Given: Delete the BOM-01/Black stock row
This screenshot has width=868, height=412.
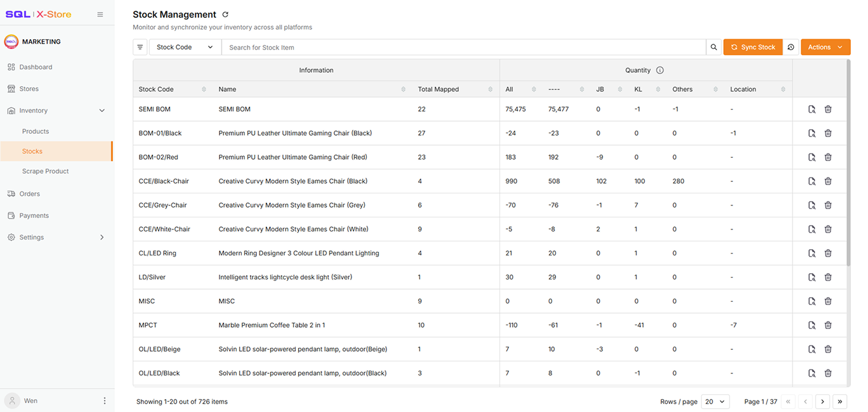Looking at the screenshot, I should pos(828,133).
